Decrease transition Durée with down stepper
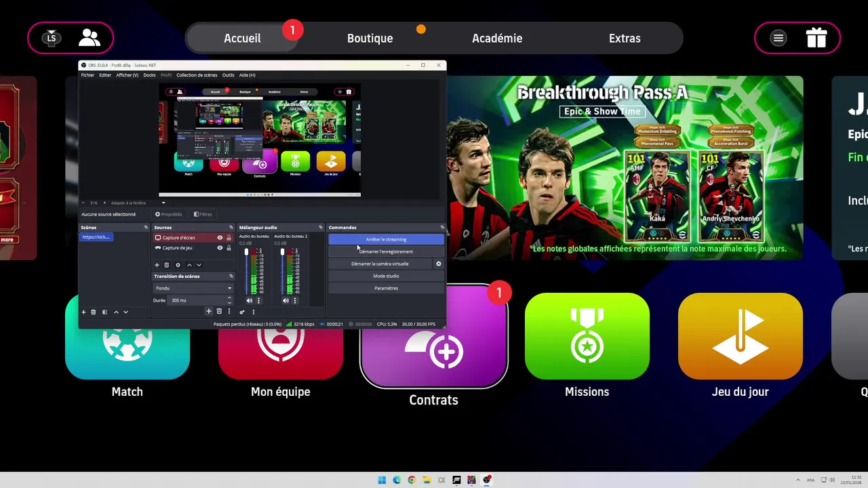Image resolution: width=868 pixels, height=488 pixels. [229, 302]
